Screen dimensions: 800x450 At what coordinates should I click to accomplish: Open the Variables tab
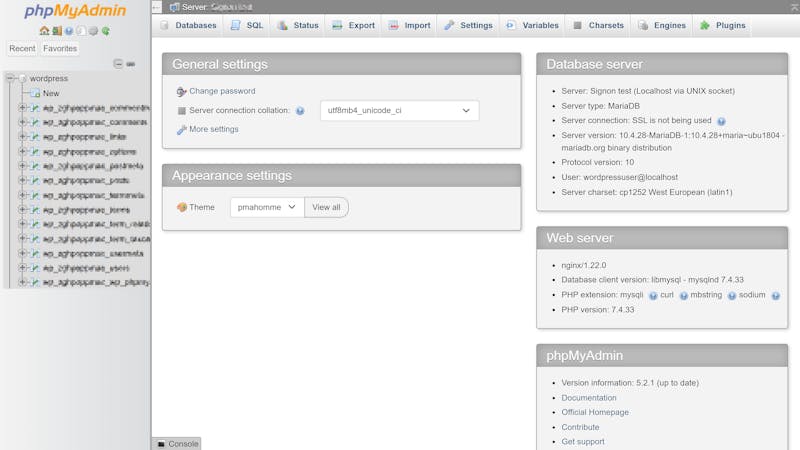[533, 26]
